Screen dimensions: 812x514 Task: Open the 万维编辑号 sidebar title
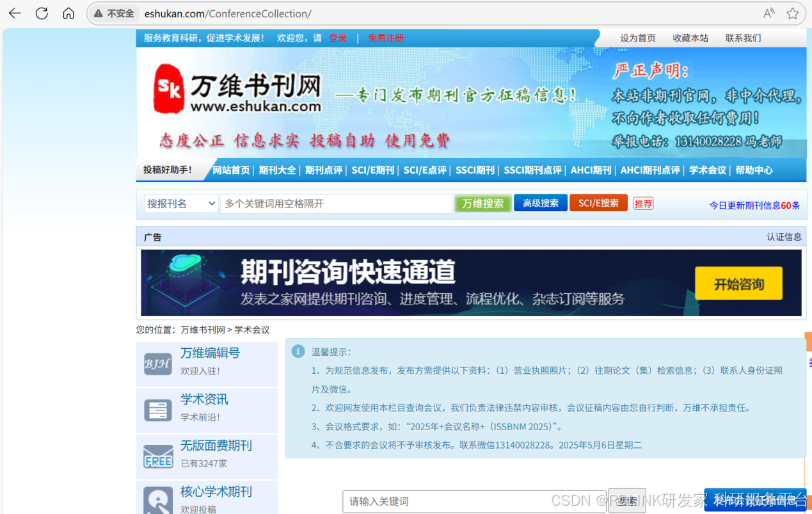click(211, 353)
